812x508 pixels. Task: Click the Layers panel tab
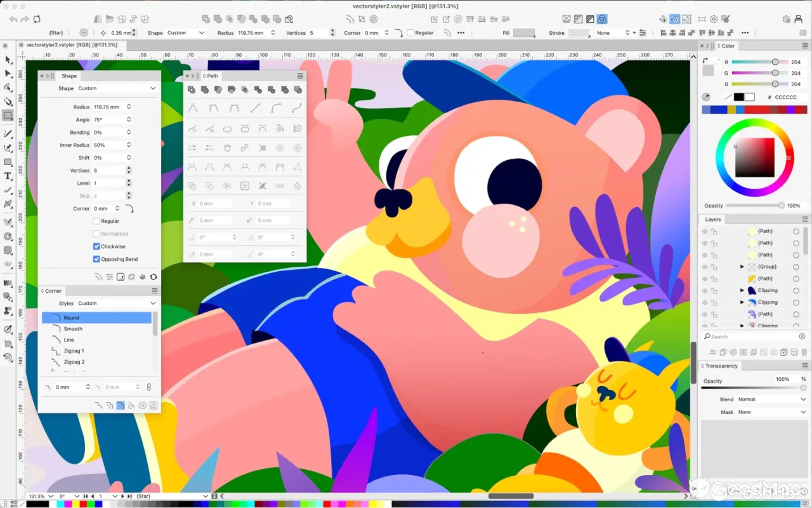click(x=713, y=220)
